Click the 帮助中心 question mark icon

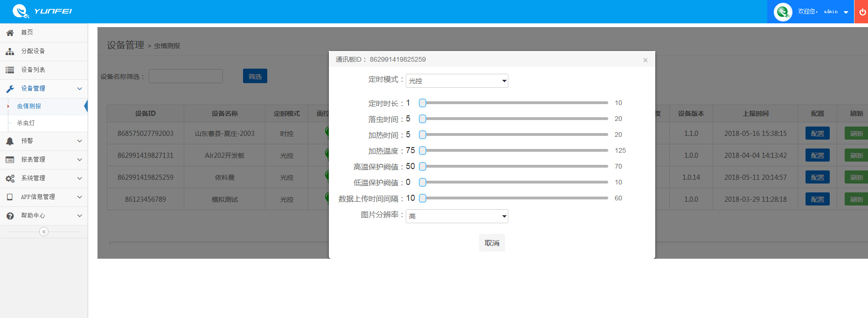coord(10,216)
